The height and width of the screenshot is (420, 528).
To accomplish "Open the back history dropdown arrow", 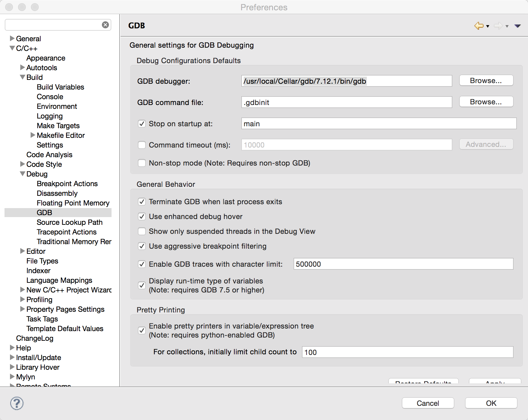I will [x=488, y=26].
